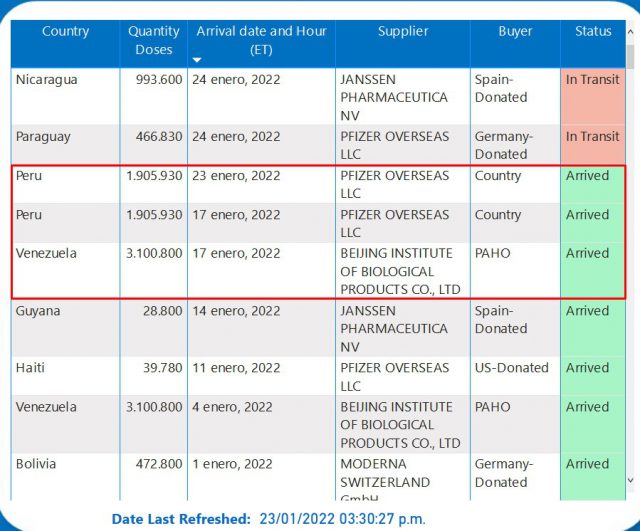Click Nicaragua's In Transit status cell
This screenshot has width=640, height=531.
click(x=592, y=80)
